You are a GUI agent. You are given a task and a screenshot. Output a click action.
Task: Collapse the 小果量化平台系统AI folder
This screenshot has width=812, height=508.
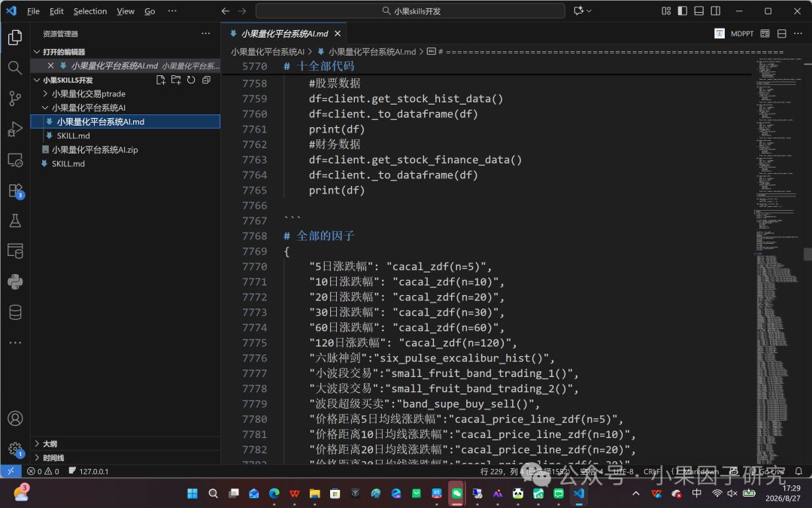46,108
